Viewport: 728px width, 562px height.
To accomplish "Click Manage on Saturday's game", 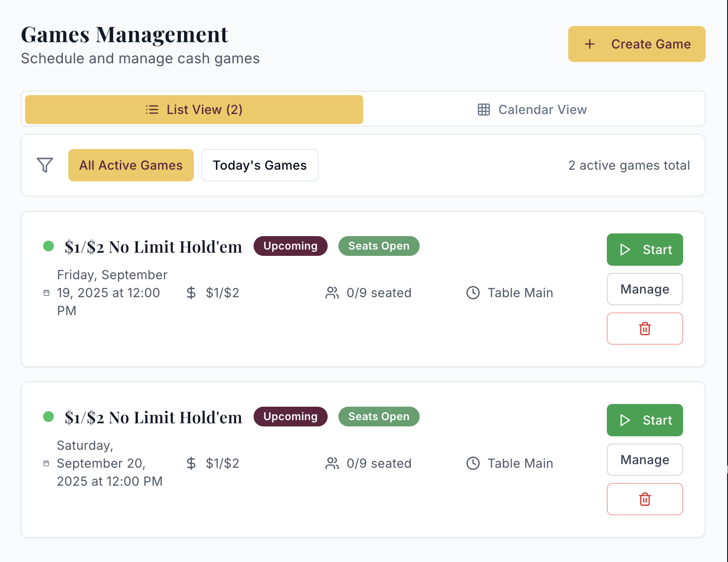I will point(645,460).
